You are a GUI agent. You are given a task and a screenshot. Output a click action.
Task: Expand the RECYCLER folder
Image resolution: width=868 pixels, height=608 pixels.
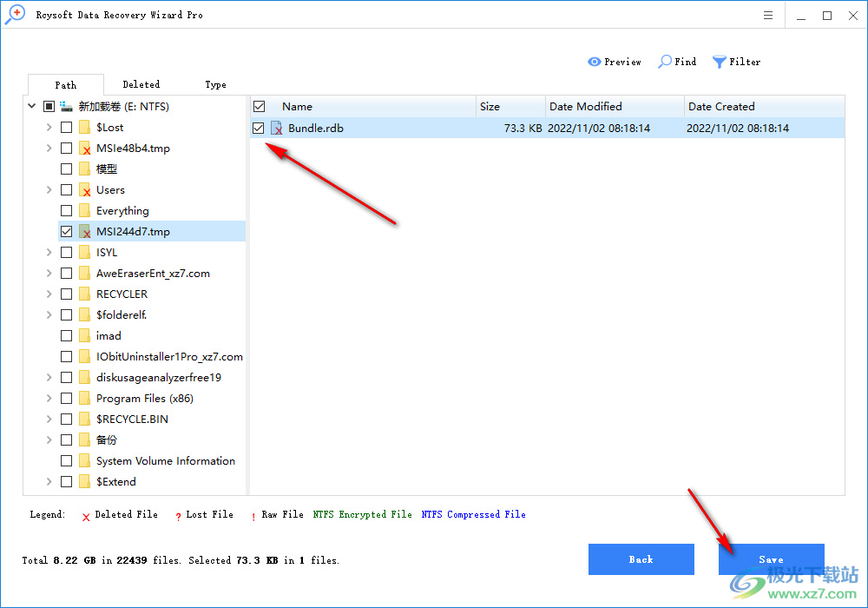49,294
